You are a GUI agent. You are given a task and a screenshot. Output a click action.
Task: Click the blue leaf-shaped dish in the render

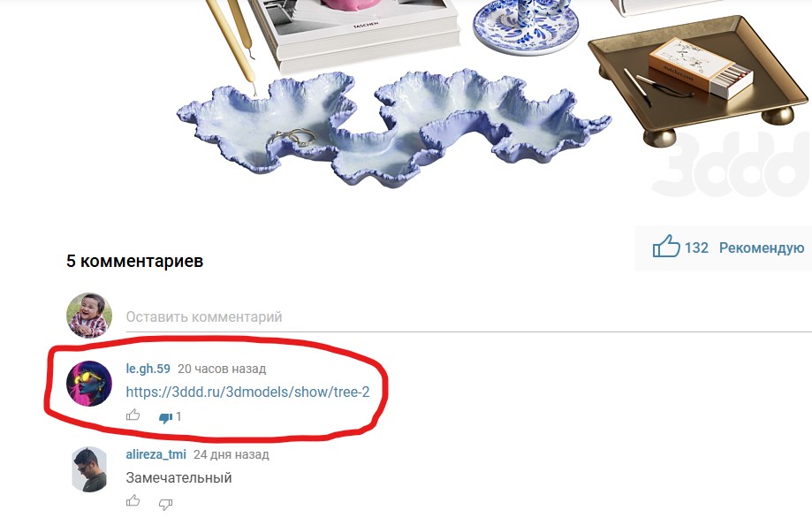(x=393, y=127)
